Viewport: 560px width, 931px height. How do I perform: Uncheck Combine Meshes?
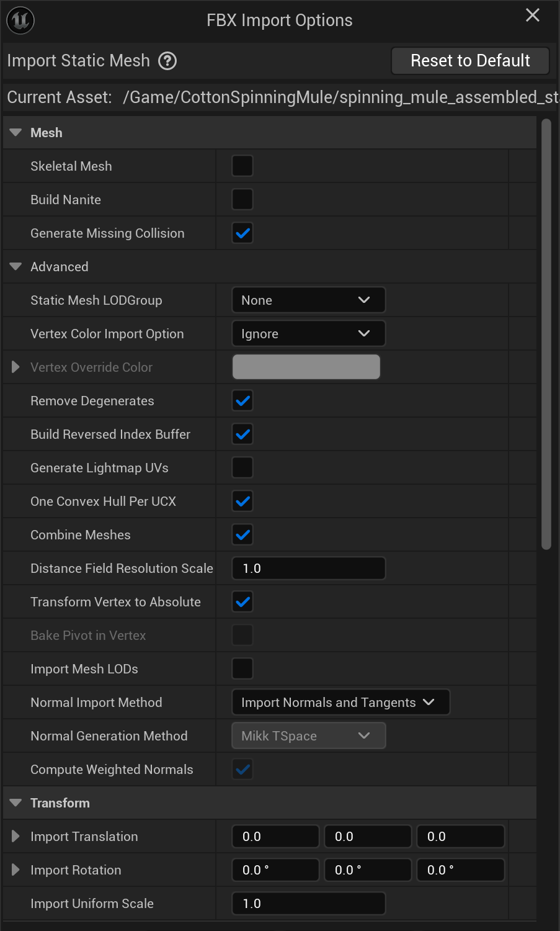(242, 535)
